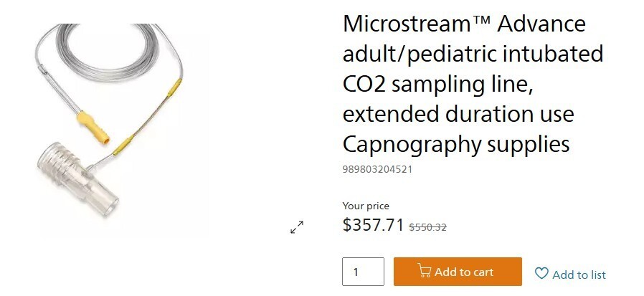Open the sampling line product photo
This screenshot has height=296, width=644.
click(118, 129)
